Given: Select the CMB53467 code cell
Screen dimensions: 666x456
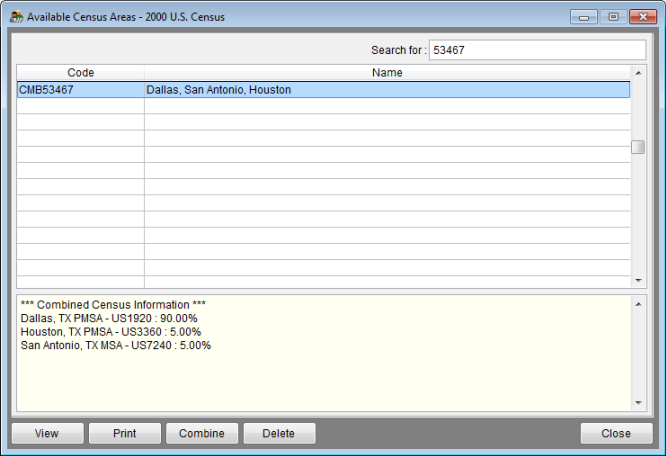Looking at the screenshot, I should pyautogui.click(x=81, y=90).
